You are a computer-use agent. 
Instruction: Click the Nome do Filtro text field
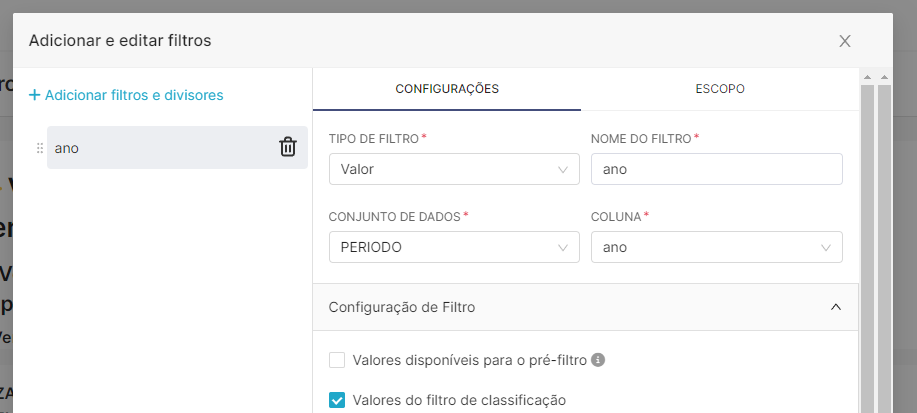click(x=716, y=169)
